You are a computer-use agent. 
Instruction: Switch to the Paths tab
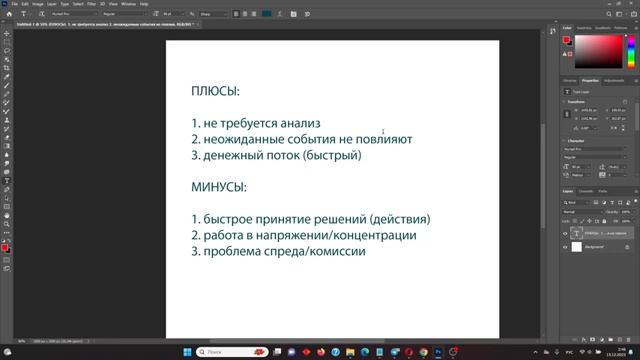603,191
